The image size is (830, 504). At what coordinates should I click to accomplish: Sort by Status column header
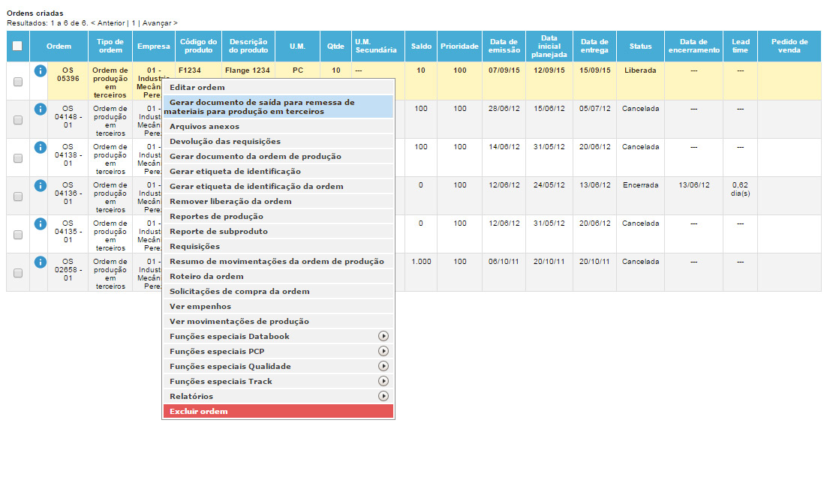(x=640, y=46)
